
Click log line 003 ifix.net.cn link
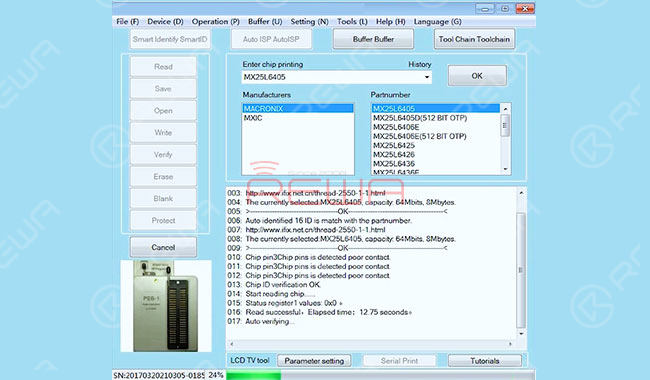315,193
